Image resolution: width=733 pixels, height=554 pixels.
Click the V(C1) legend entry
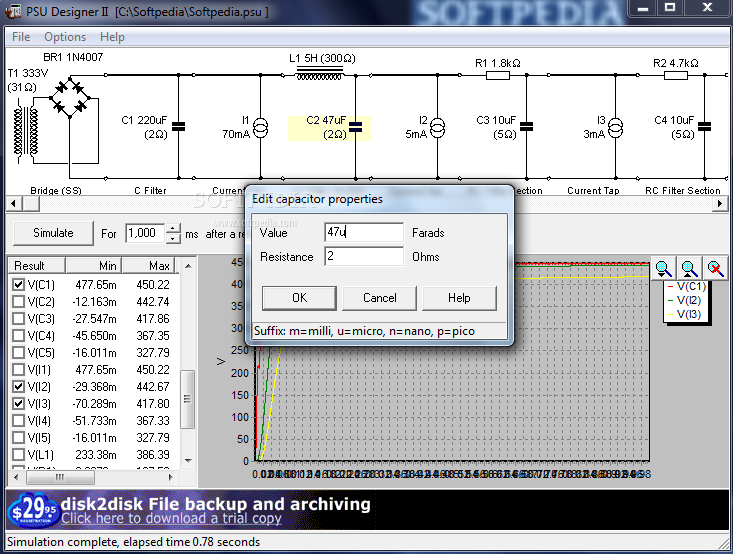[x=686, y=287]
